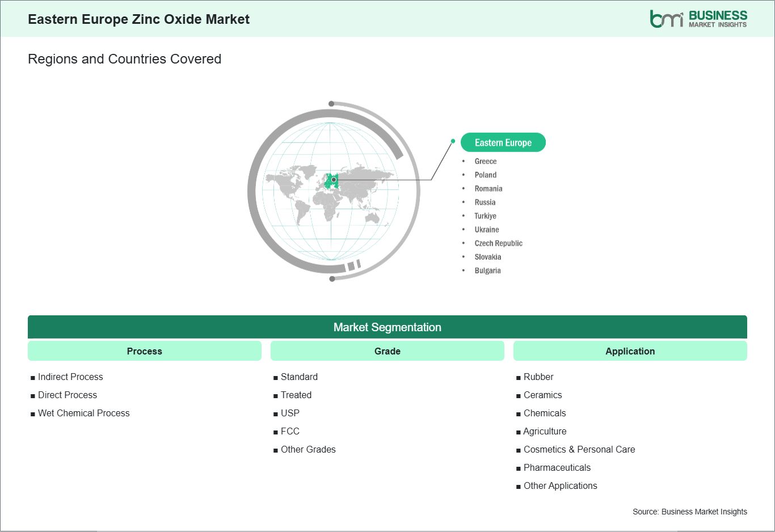The width and height of the screenshot is (775, 532).
Task: Click 'Chemicals' under Application
Action: (545, 413)
